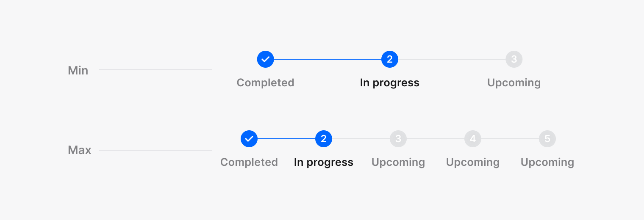The height and width of the screenshot is (220, 644).
Task: Click the checkmark step icon in Min stepper
Action: coord(265,59)
